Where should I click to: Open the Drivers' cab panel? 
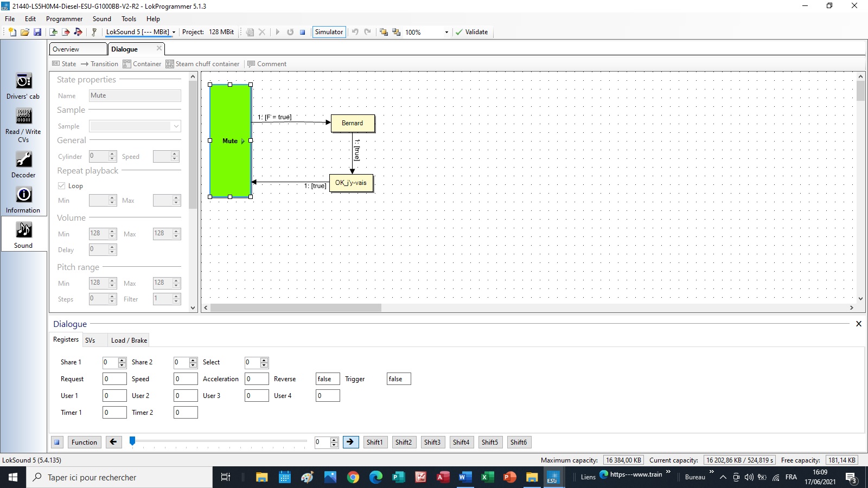click(23, 86)
